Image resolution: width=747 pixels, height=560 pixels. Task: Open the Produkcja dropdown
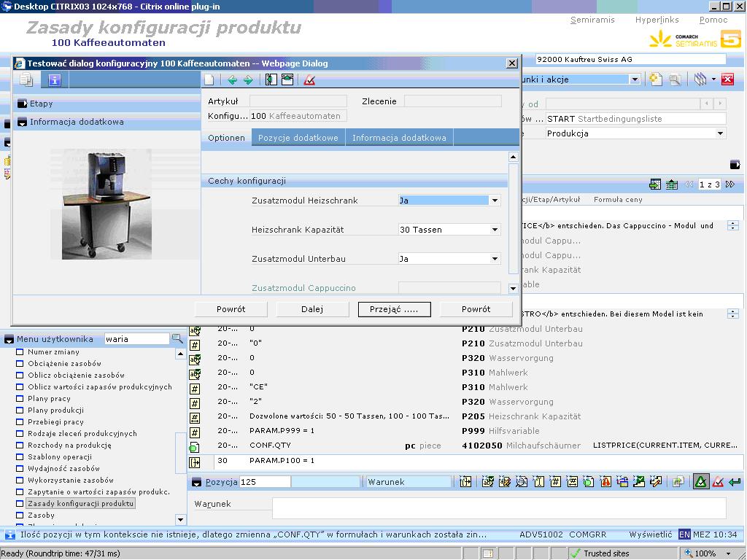(720, 133)
